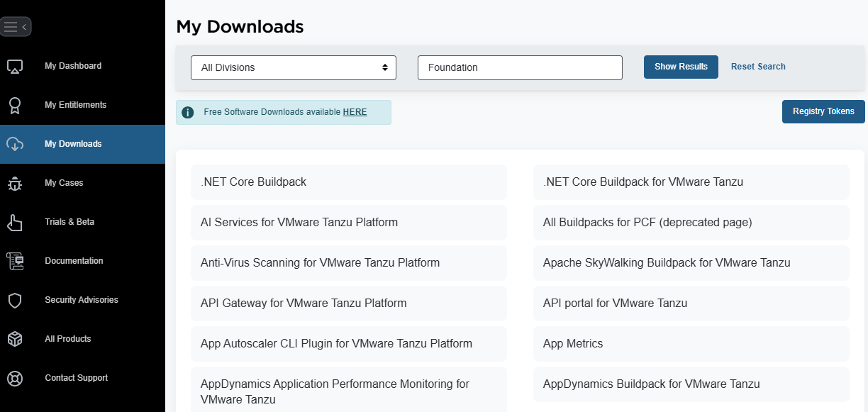Open AI Services for VMware Tanzu Platform
868x412 pixels.
[299, 223]
